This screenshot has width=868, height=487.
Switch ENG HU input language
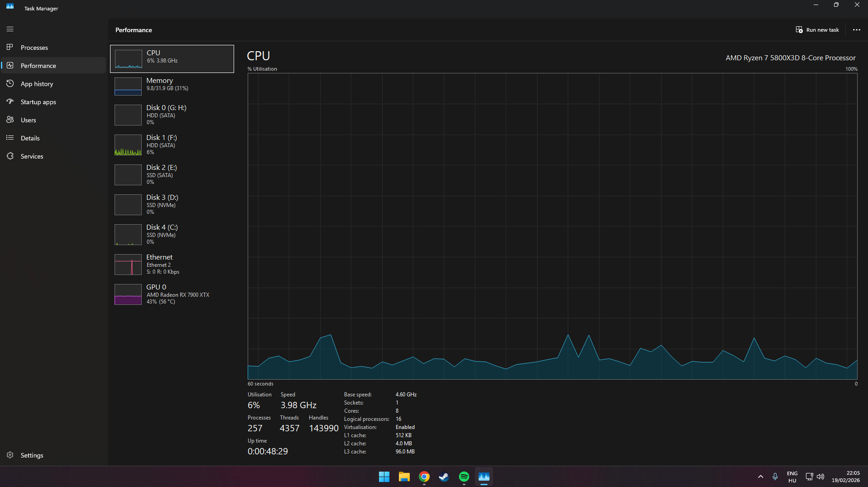coord(792,477)
